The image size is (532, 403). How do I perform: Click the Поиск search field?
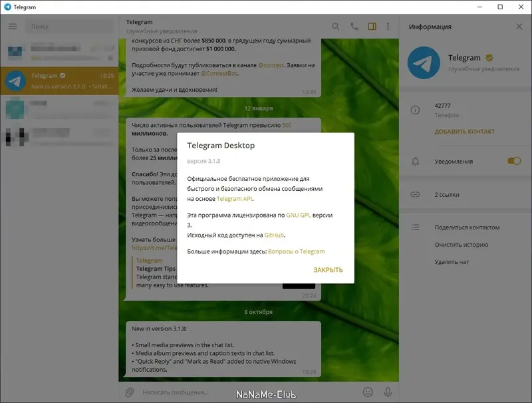pyautogui.click(x=70, y=27)
